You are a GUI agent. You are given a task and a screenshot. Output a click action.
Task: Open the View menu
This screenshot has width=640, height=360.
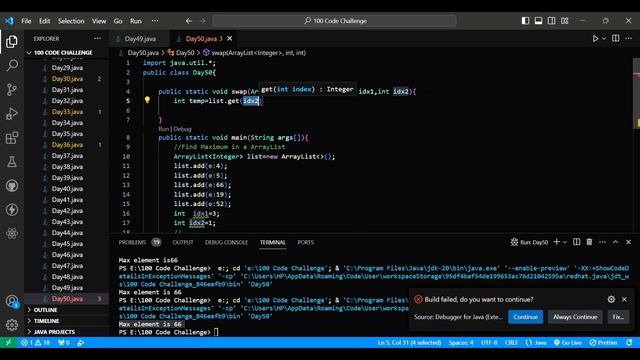(99, 21)
